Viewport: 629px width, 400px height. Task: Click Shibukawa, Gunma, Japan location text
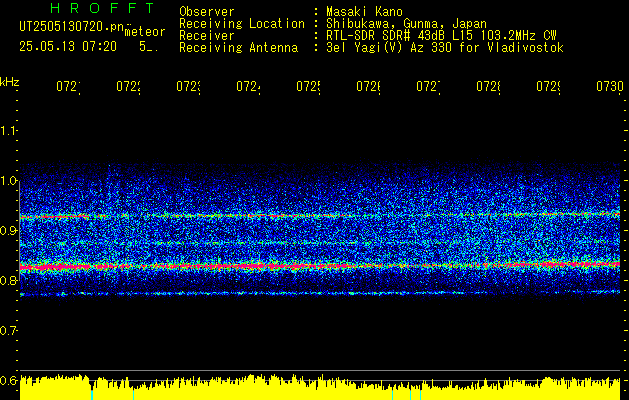(x=406, y=24)
